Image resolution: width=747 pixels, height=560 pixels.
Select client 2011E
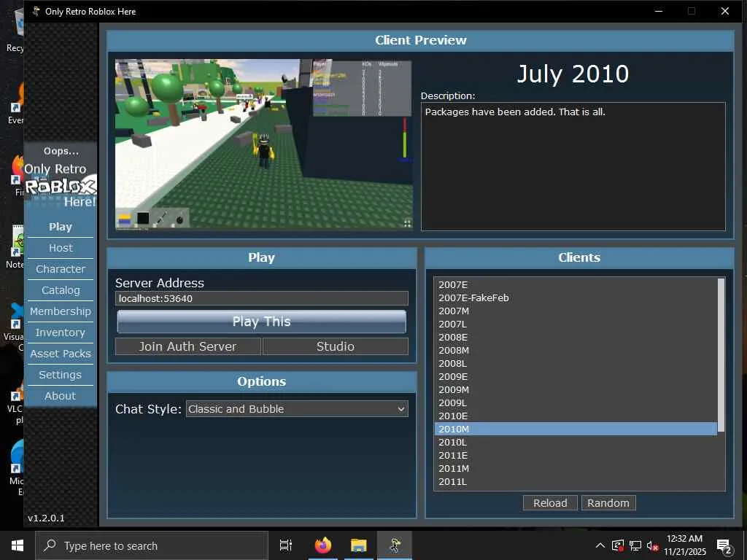[x=576, y=455]
